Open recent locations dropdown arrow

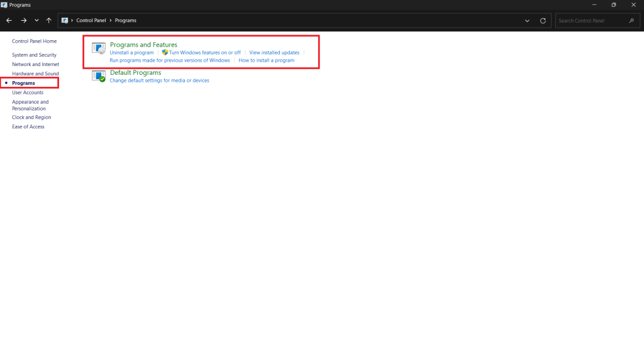point(36,21)
